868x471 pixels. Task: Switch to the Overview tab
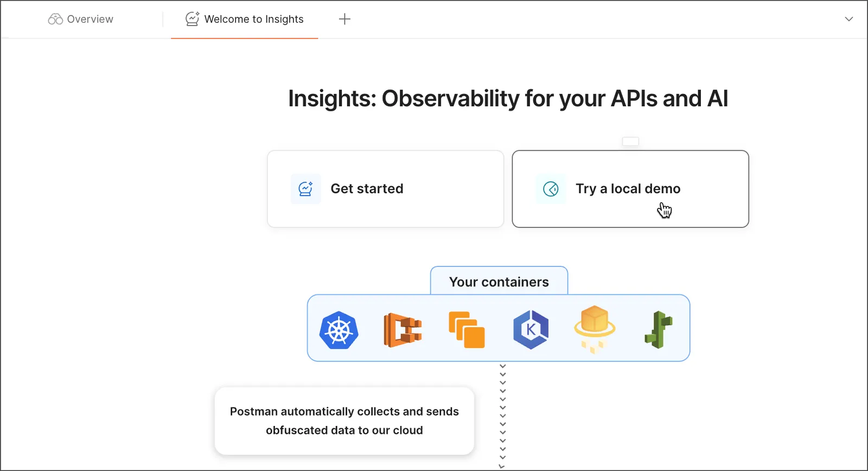pyautogui.click(x=81, y=20)
